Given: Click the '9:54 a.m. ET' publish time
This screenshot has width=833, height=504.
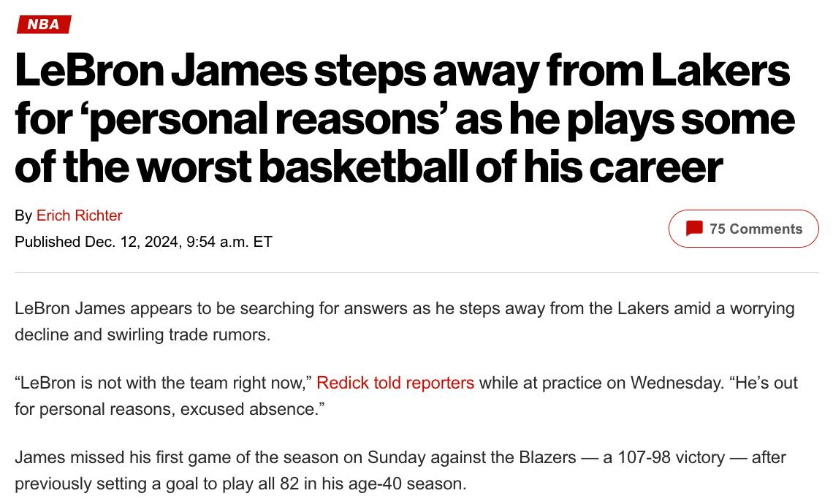Looking at the screenshot, I should click(229, 242).
